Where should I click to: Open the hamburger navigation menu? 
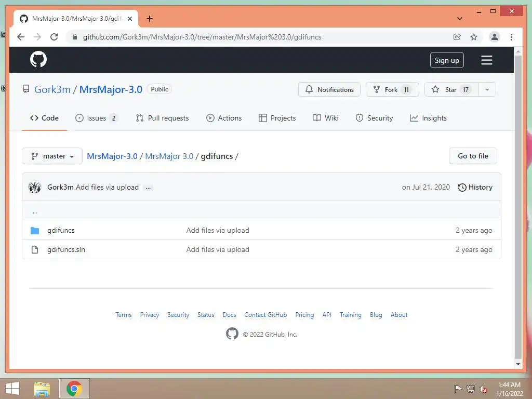[x=486, y=60]
